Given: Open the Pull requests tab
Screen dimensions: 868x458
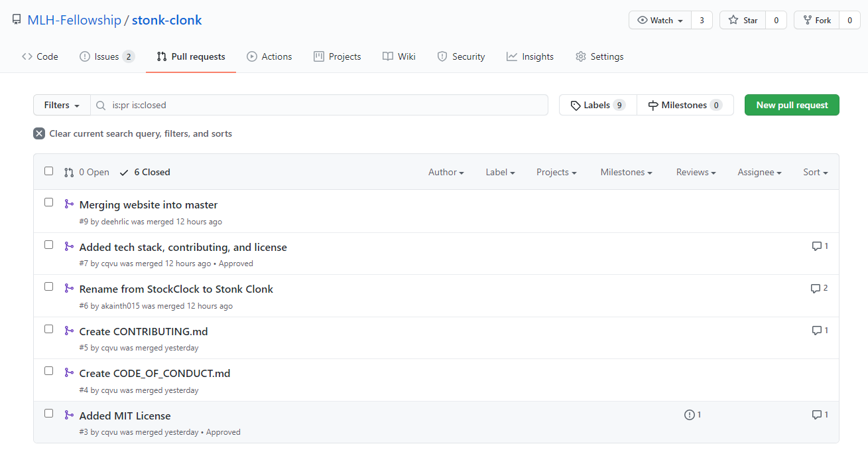Looking at the screenshot, I should coord(191,56).
